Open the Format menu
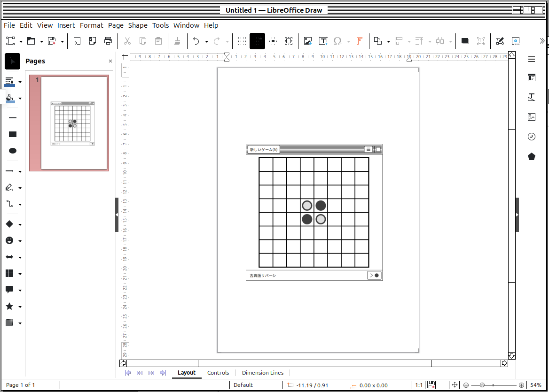Screen dimensions: 549x392 click(91, 25)
